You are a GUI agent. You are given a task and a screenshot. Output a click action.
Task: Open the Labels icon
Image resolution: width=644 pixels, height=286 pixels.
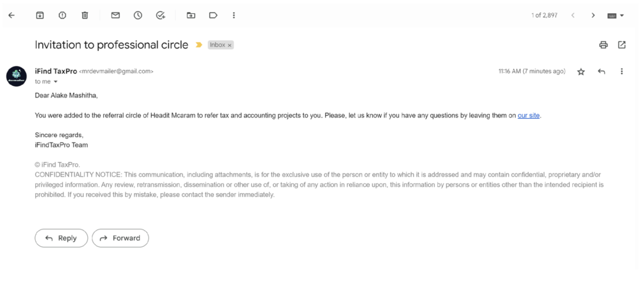coord(213,15)
